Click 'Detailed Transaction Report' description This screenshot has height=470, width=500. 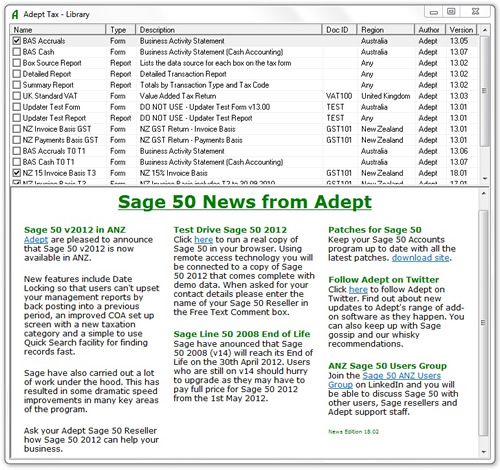183,74
